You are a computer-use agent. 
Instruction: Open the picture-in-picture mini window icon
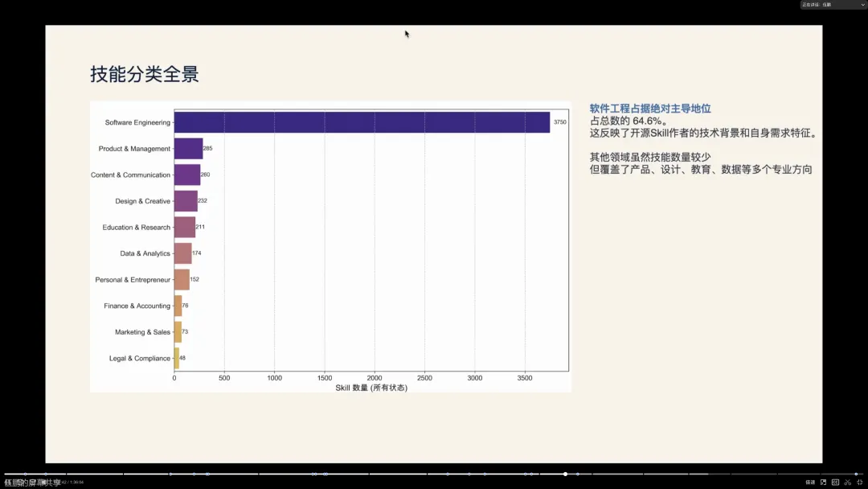click(823, 482)
